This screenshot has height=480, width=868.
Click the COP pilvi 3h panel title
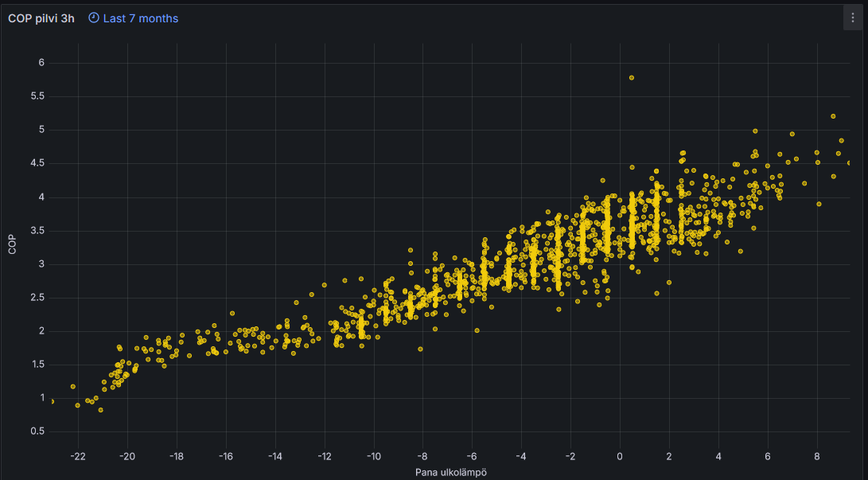point(41,18)
